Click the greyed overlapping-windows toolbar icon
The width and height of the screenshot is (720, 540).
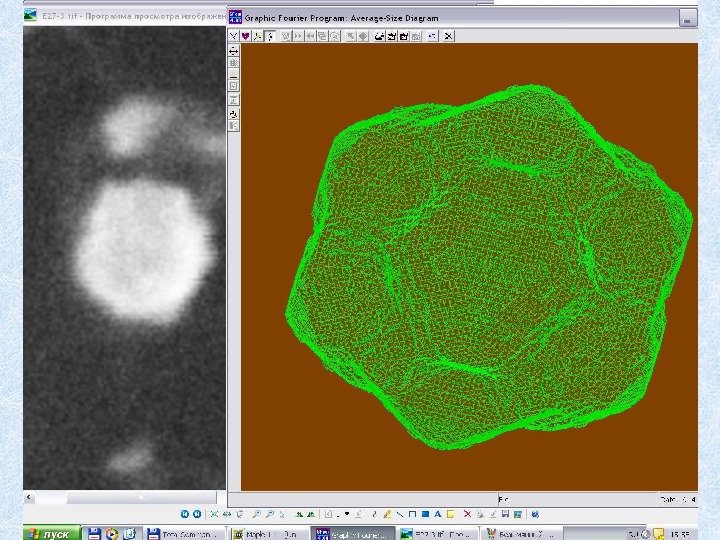tap(323, 36)
